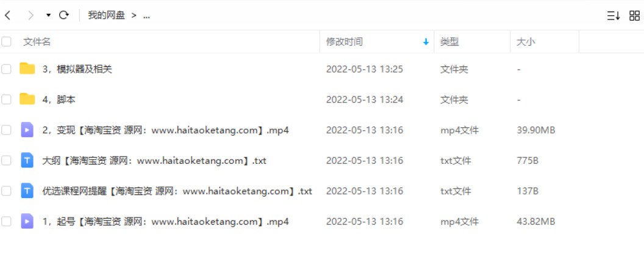Viewport: 644px width, 268px height.
Task: Tick the select-all checkbox in header
Action: (x=6, y=41)
